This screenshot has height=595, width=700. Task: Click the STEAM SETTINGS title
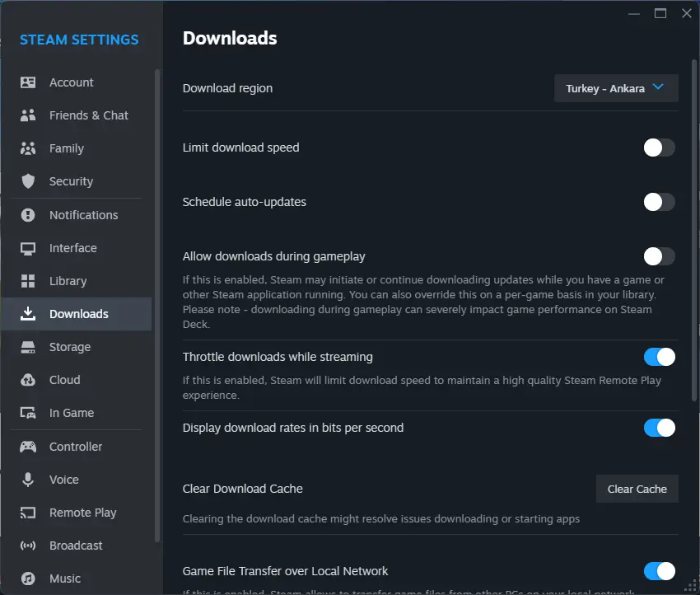pyautogui.click(x=79, y=40)
